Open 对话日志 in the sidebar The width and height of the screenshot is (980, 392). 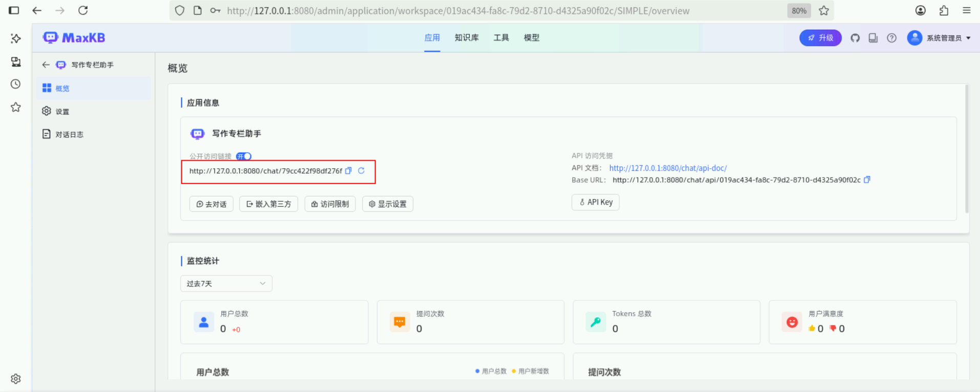coord(94,134)
